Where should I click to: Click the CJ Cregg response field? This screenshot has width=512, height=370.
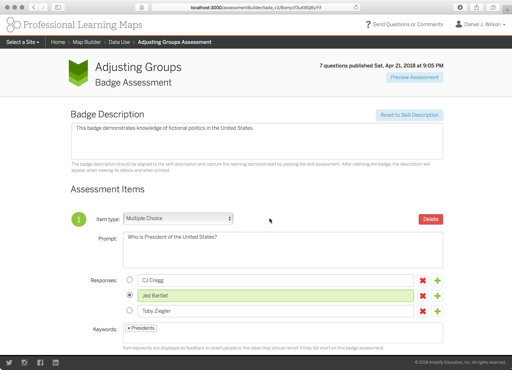[x=276, y=280]
